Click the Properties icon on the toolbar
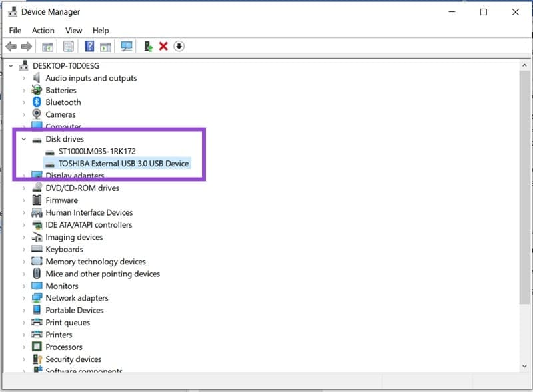 [x=67, y=46]
